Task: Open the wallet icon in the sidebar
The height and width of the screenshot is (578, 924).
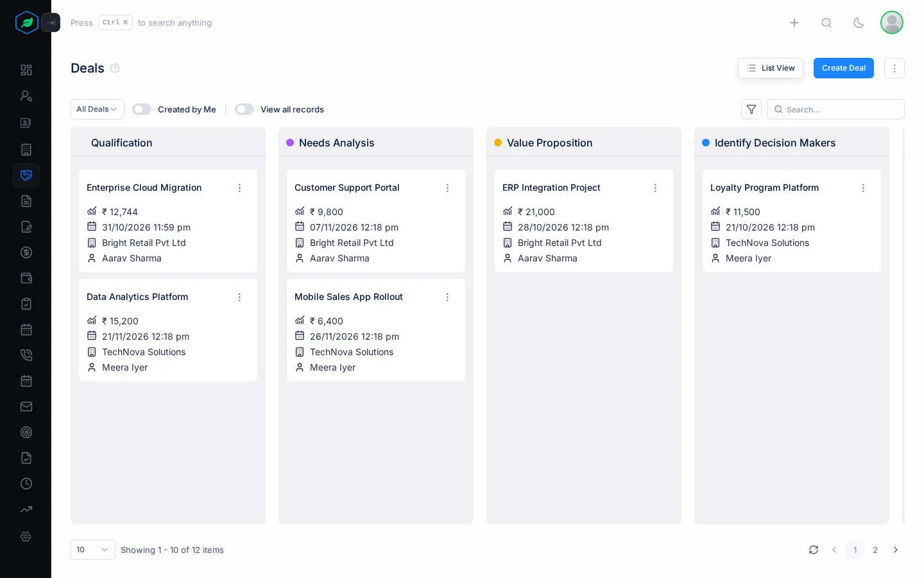Action: [26, 278]
